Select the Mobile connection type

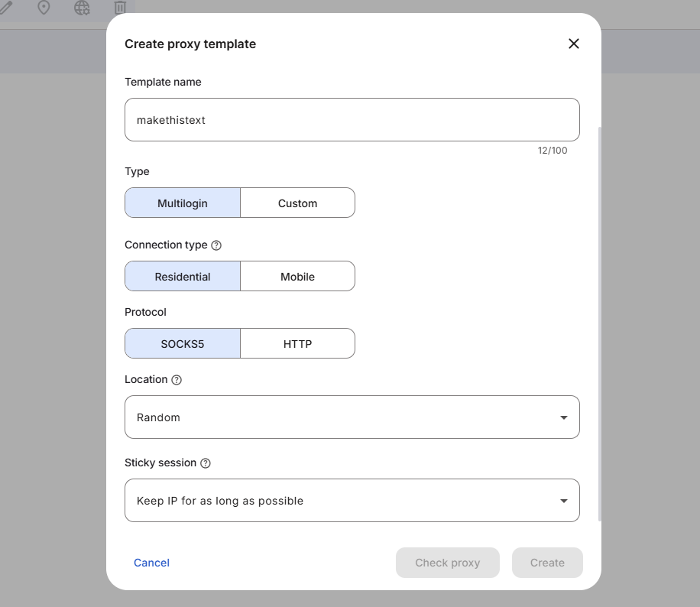coord(297,277)
